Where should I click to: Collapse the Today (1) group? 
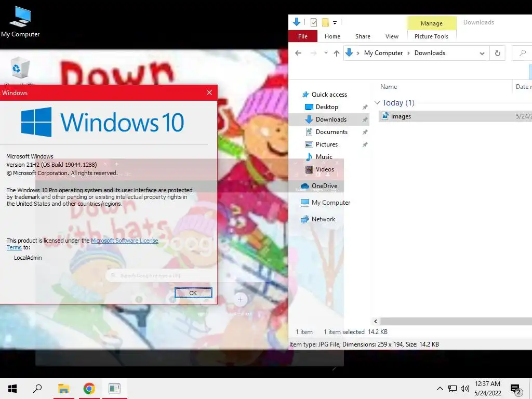(x=377, y=102)
